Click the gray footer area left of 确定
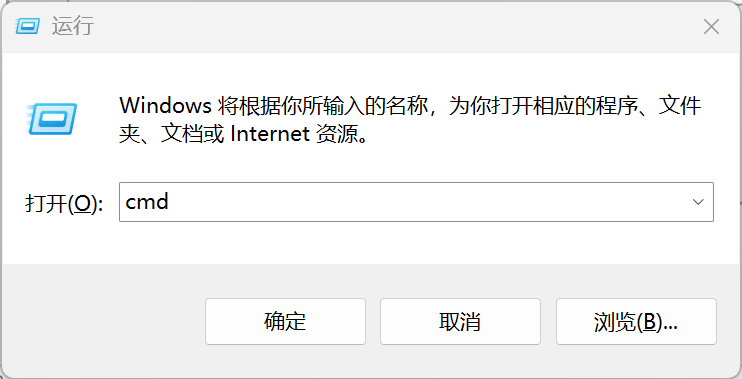 click(104, 321)
